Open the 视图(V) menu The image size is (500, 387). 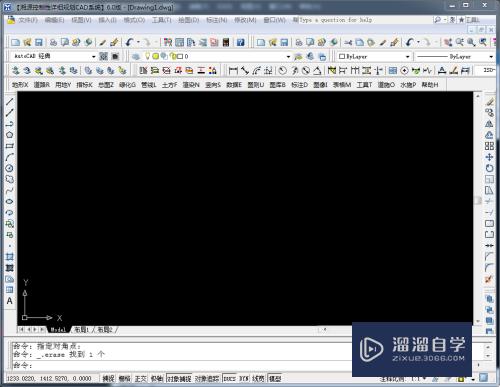tap(81, 20)
